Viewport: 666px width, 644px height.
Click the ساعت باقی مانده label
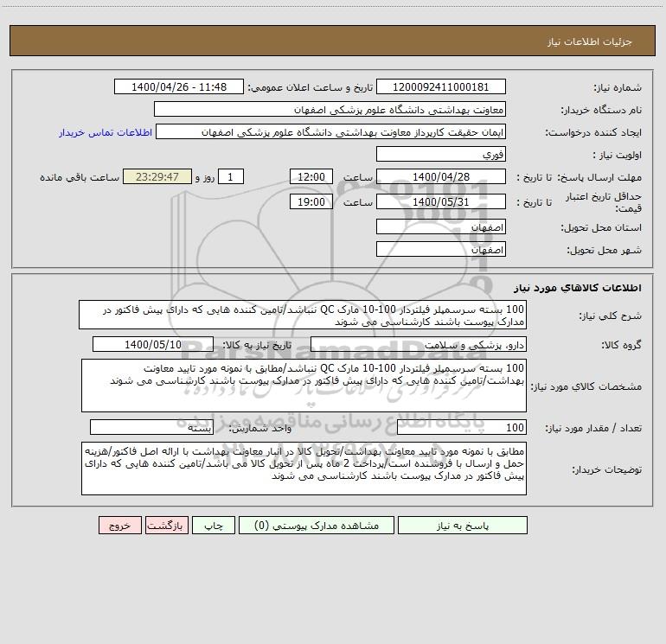[80, 177]
